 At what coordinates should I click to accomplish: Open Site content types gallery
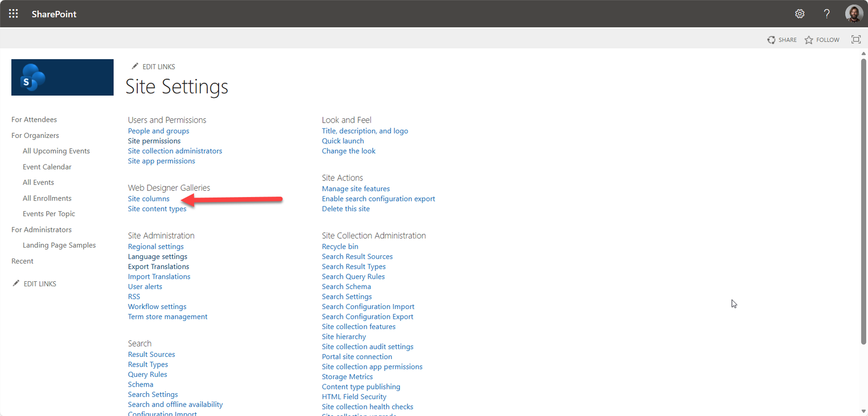157,209
